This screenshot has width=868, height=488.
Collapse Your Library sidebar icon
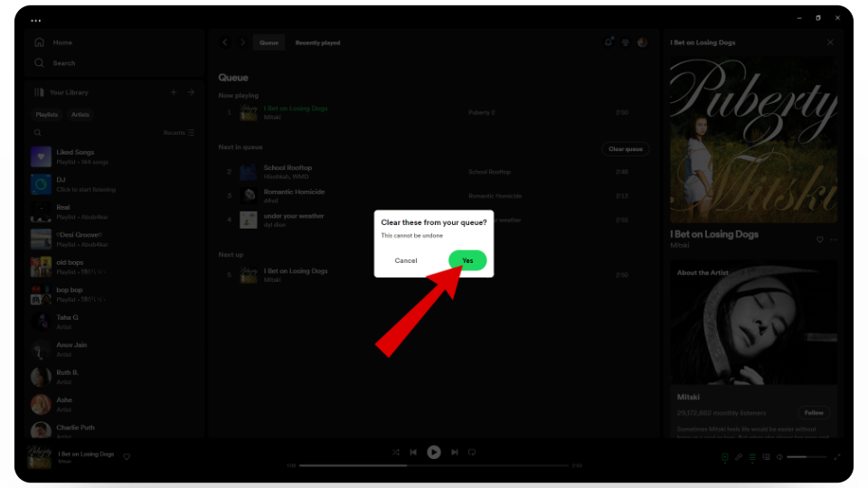tap(39, 92)
